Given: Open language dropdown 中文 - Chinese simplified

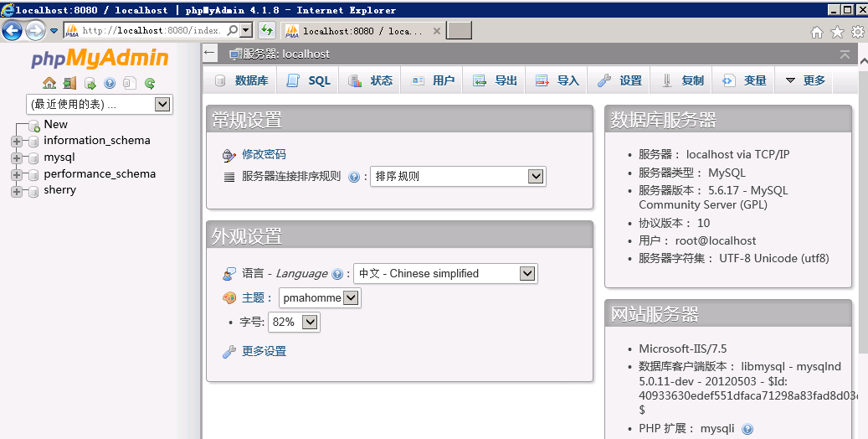Looking at the screenshot, I should (445, 273).
